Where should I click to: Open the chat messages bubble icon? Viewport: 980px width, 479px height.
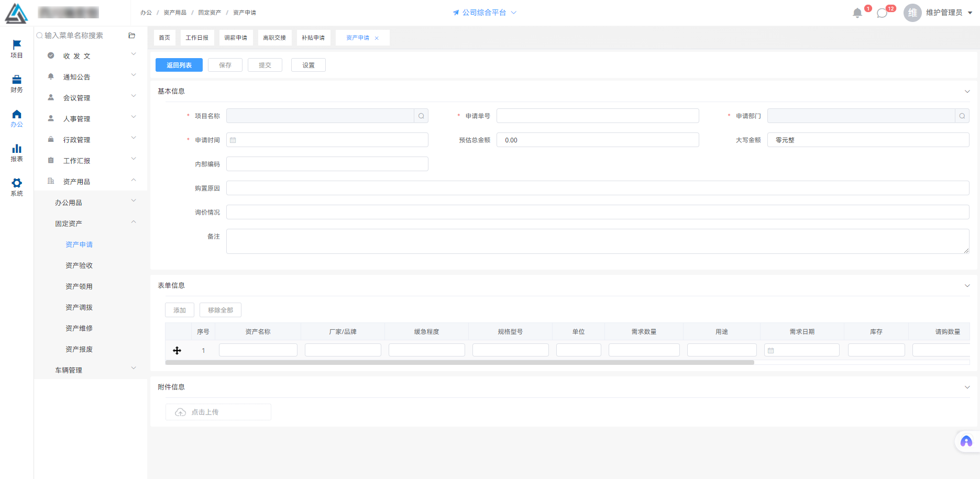coord(882,13)
